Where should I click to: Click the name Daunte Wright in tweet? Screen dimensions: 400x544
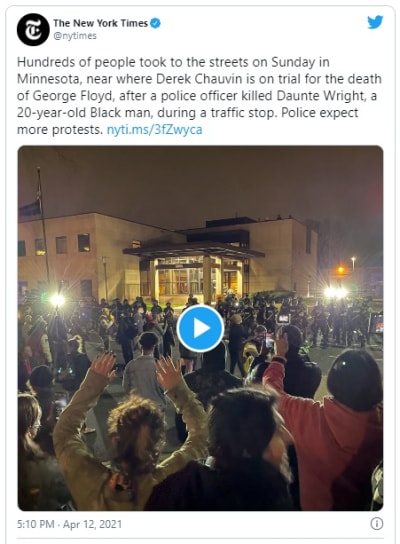tap(321, 96)
